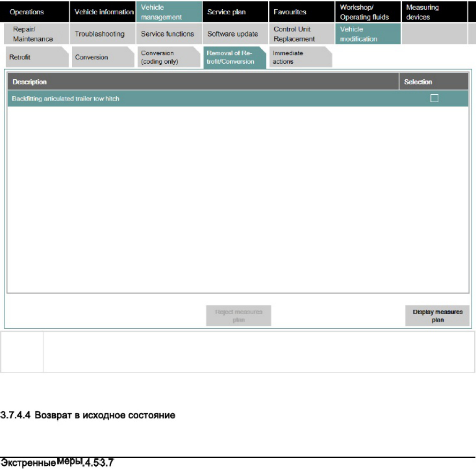Tick checkbox for Backfitting articulated trailer tow hitch

tap(434, 98)
